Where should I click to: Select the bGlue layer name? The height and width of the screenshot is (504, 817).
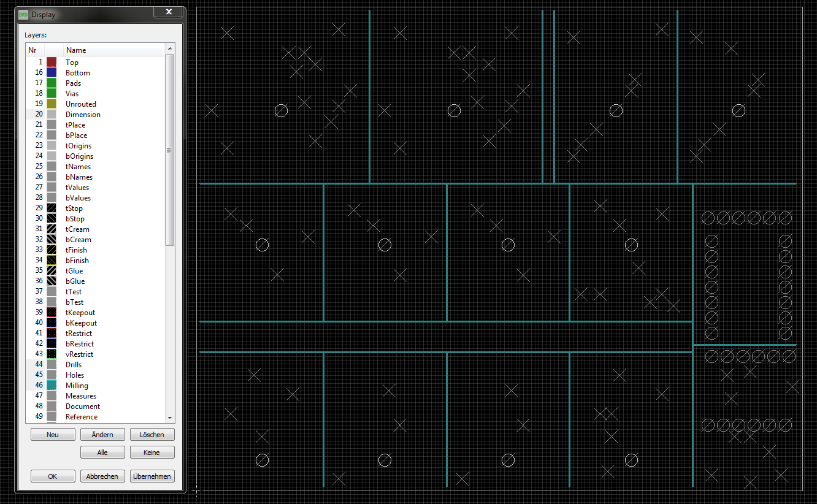click(75, 281)
